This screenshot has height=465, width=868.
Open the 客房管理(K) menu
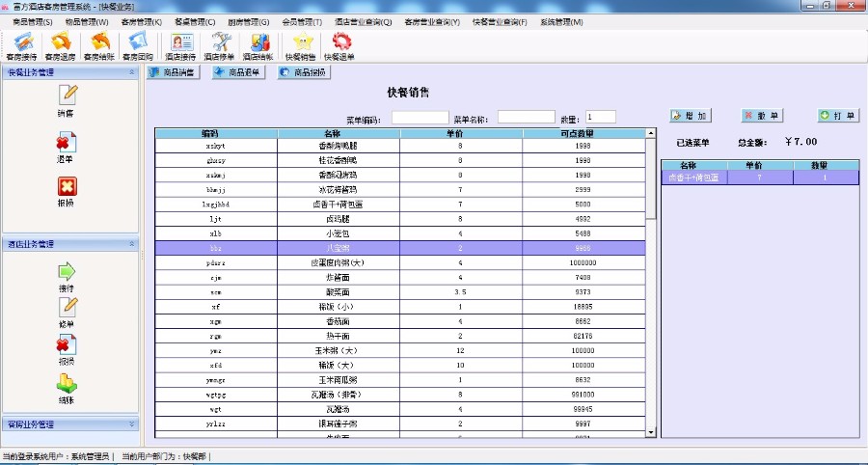point(142,22)
